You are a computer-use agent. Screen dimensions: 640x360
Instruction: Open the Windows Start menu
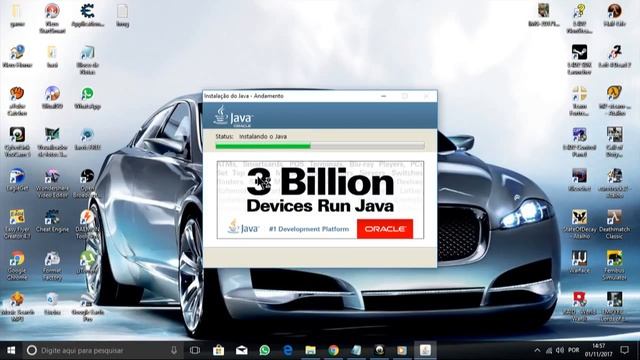11,350
